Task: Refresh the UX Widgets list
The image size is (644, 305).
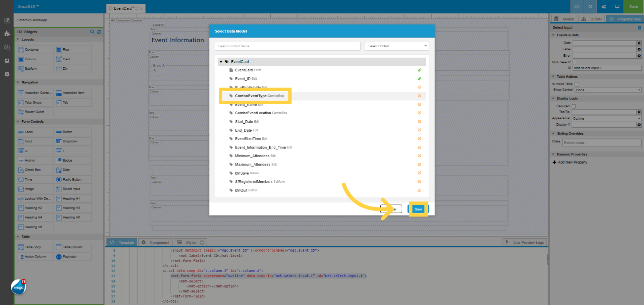Action: [99, 32]
